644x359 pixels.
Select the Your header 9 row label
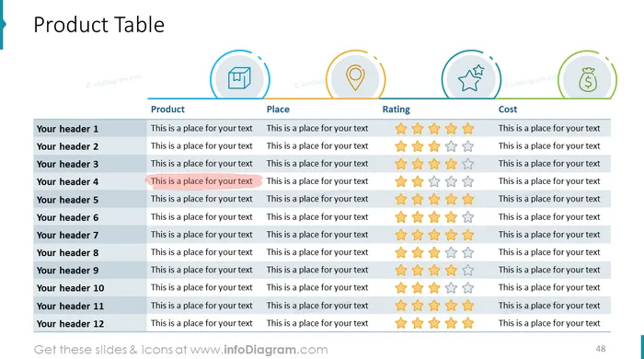(x=67, y=271)
